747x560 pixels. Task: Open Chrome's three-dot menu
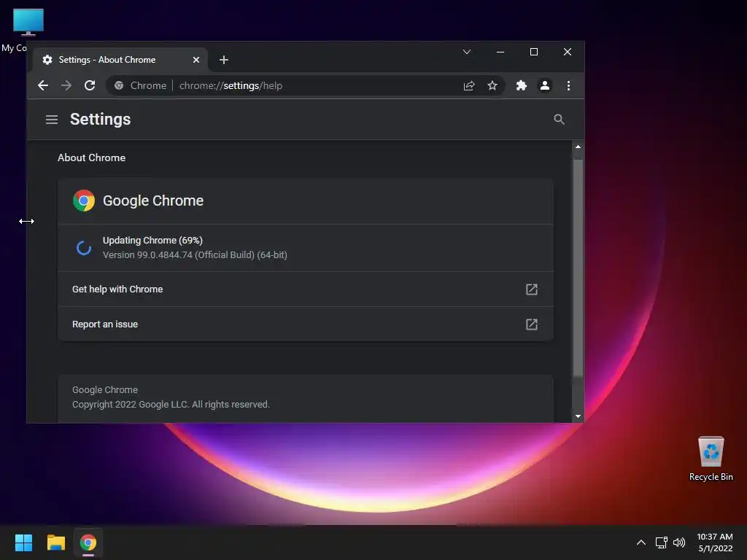[x=568, y=86]
